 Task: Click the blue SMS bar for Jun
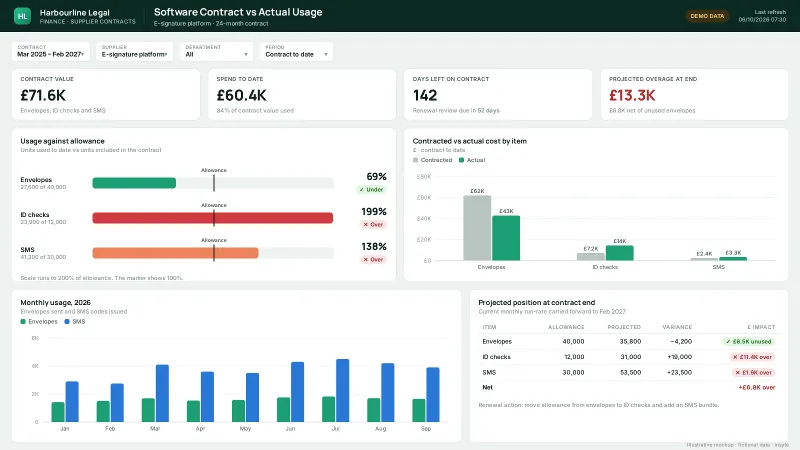coord(297,392)
